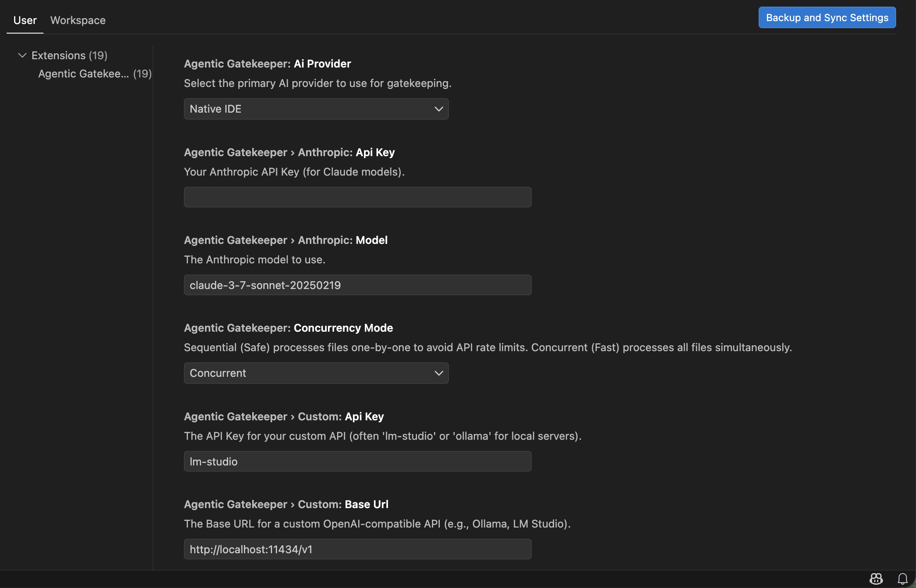Image resolution: width=916 pixels, height=588 pixels.
Task: Collapse the Extensions (19) tree chevron
Action: (22, 55)
